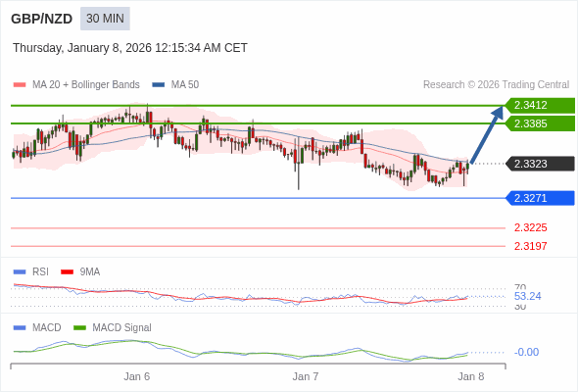Click the RSI value 53.24
Viewport: 578px width, 392px height.
click(x=527, y=296)
